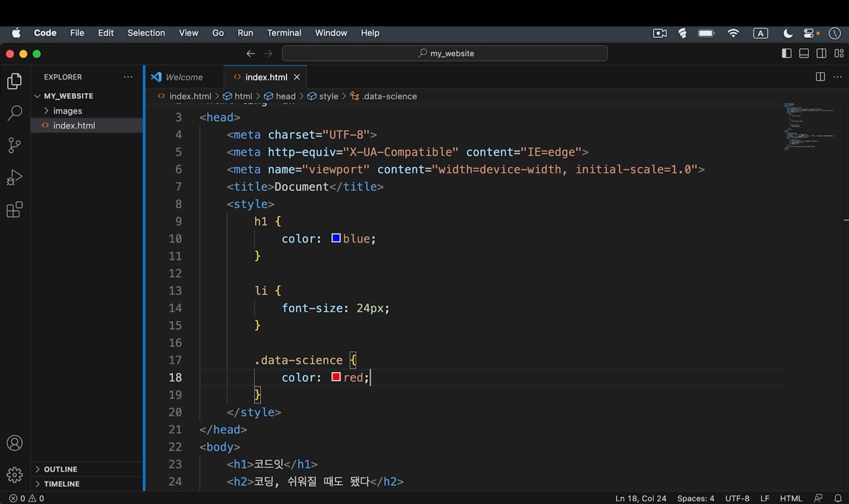Open the .data-science breadcrumb dropdown
Screen dimensions: 849x504
coord(383,96)
